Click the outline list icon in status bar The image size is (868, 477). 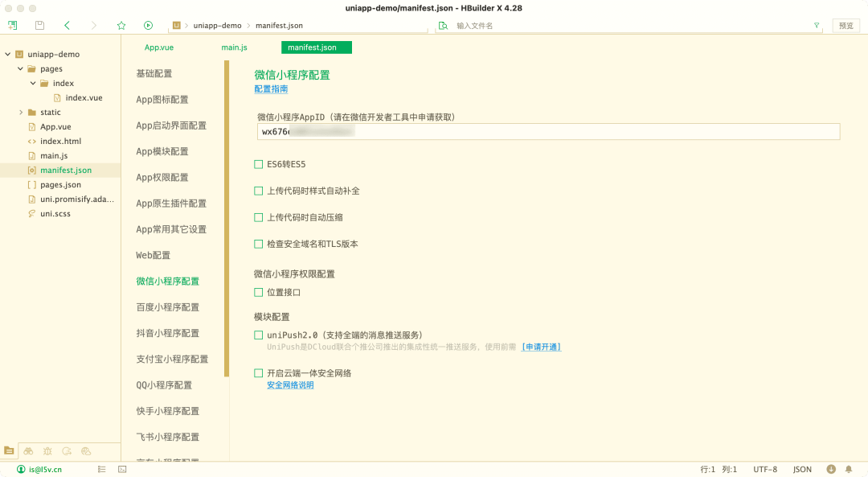click(x=102, y=469)
